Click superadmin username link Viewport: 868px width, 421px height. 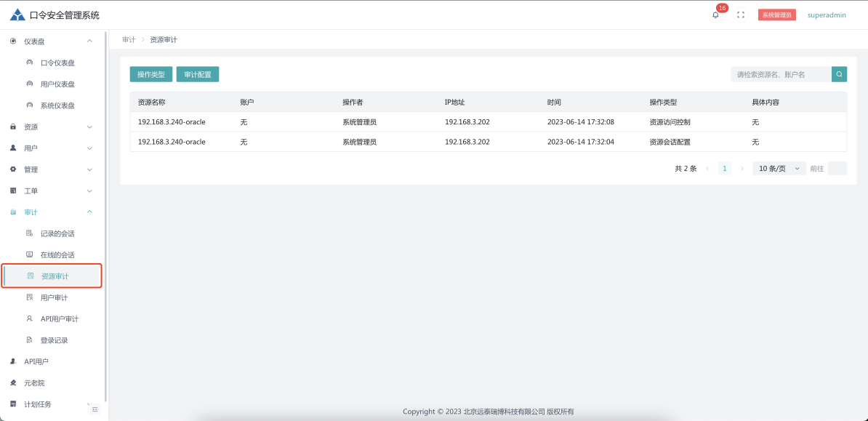827,15
